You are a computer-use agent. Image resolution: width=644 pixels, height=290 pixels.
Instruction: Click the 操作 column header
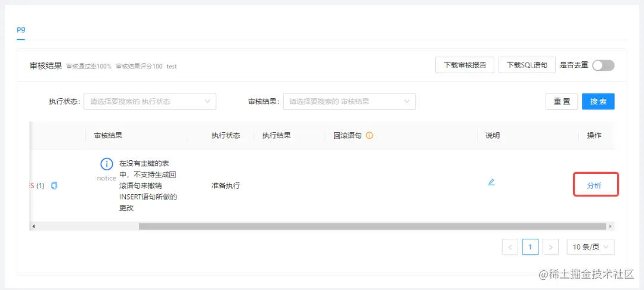tap(595, 136)
